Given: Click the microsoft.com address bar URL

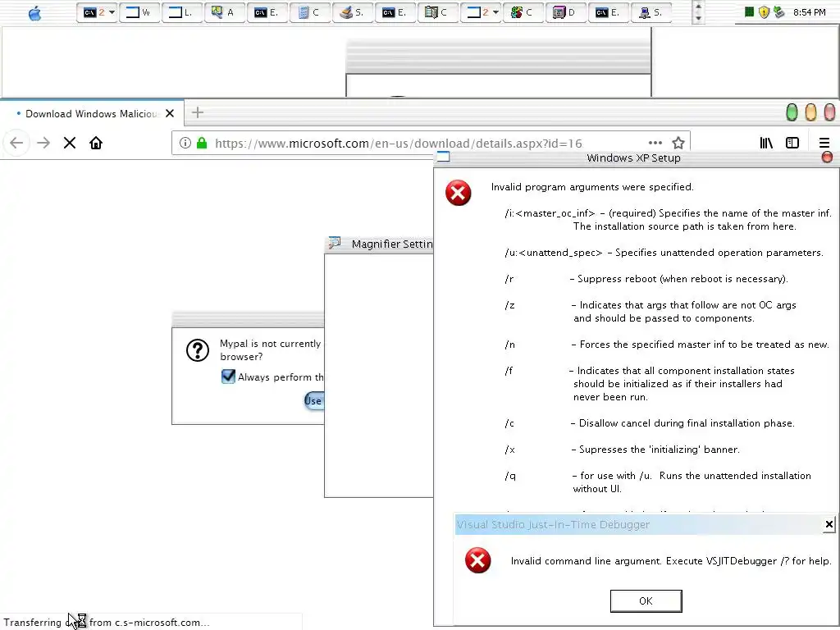Looking at the screenshot, I should (x=398, y=144).
